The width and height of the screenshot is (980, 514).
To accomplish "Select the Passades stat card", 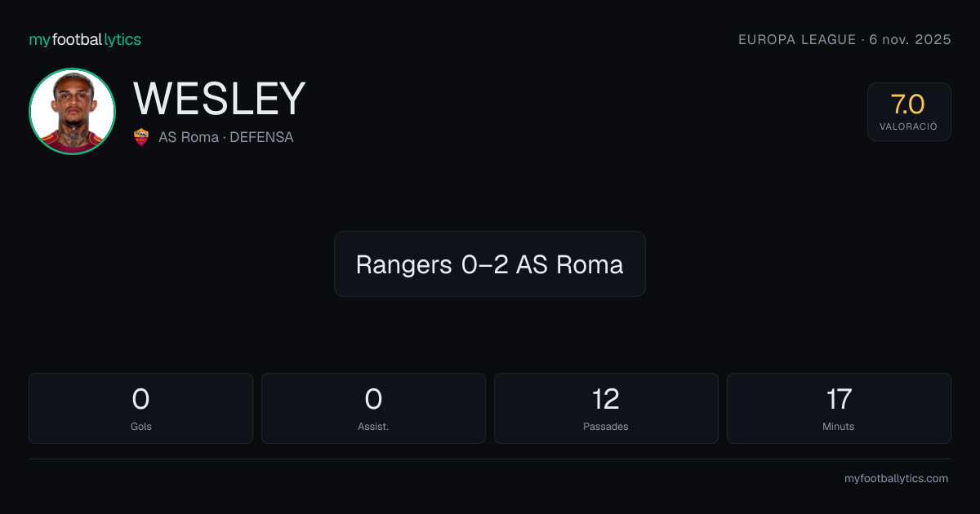I will pyautogui.click(x=606, y=408).
